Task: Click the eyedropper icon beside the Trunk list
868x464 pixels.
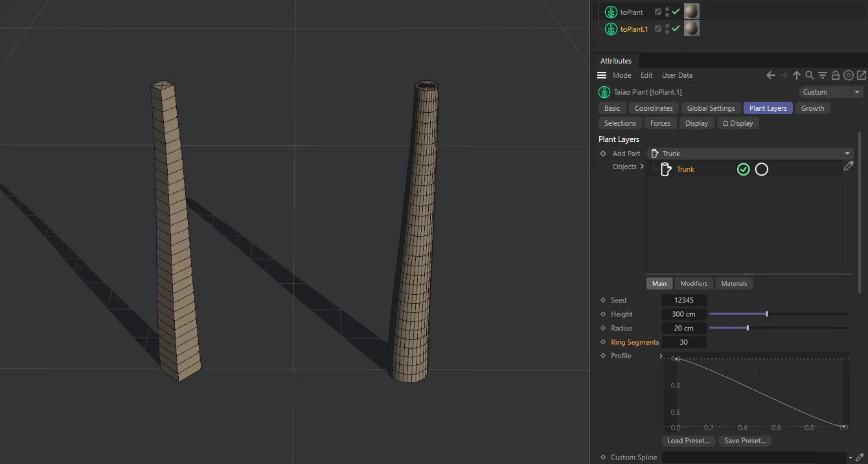Action: coord(849,166)
